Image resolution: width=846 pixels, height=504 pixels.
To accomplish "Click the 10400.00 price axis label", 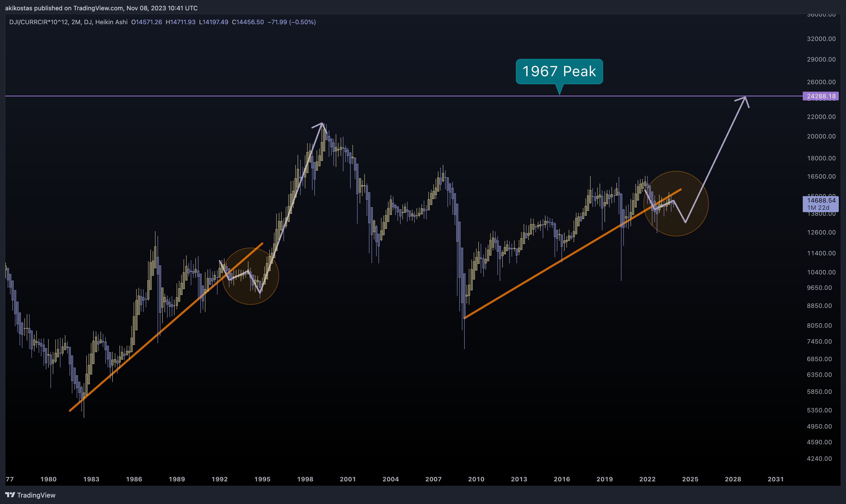I will click(821, 272).
